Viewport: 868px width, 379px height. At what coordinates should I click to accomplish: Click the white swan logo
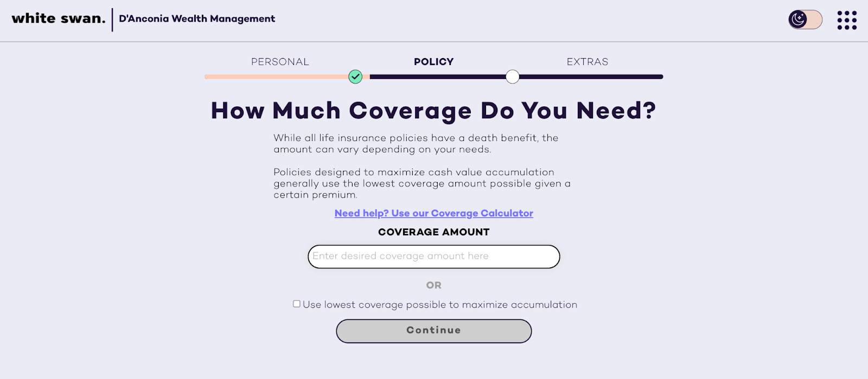pyautogui.click(x=59, y=18)
